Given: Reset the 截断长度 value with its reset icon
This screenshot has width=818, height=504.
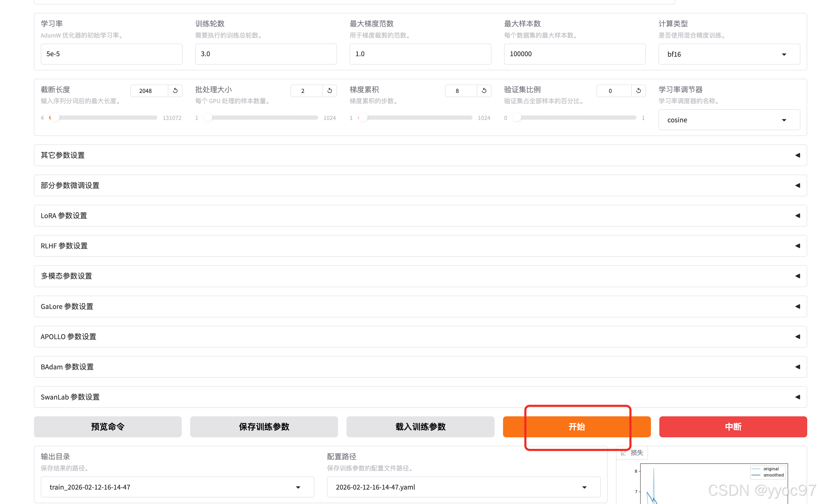Looking at the screenshot, I should pos(175,91).
